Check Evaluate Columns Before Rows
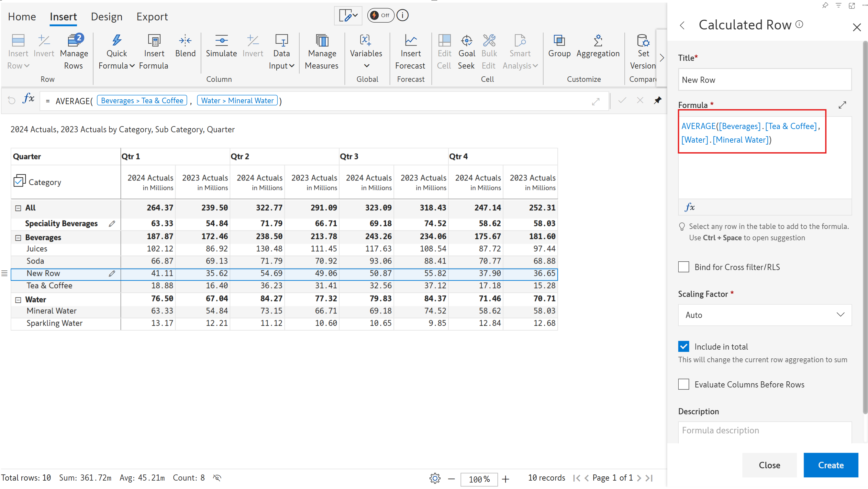Viewport: 868px width, 489px height. coord(683,384)
